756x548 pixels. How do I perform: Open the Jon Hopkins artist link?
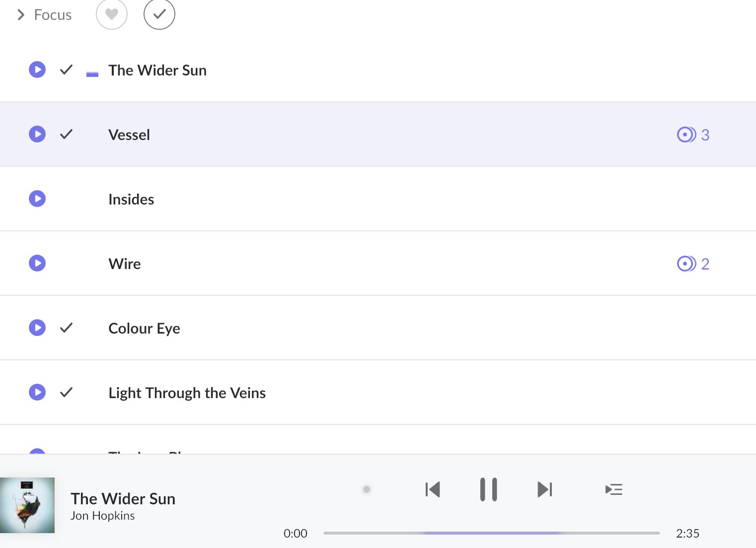coord(102,516)
